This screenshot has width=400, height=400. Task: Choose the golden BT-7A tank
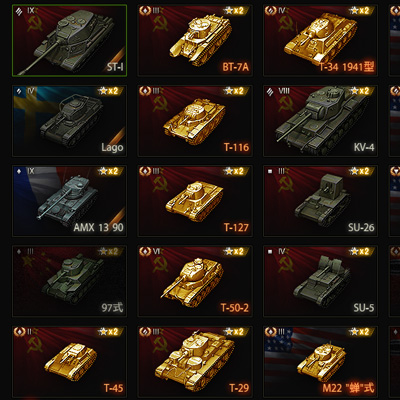pos(195,41)
